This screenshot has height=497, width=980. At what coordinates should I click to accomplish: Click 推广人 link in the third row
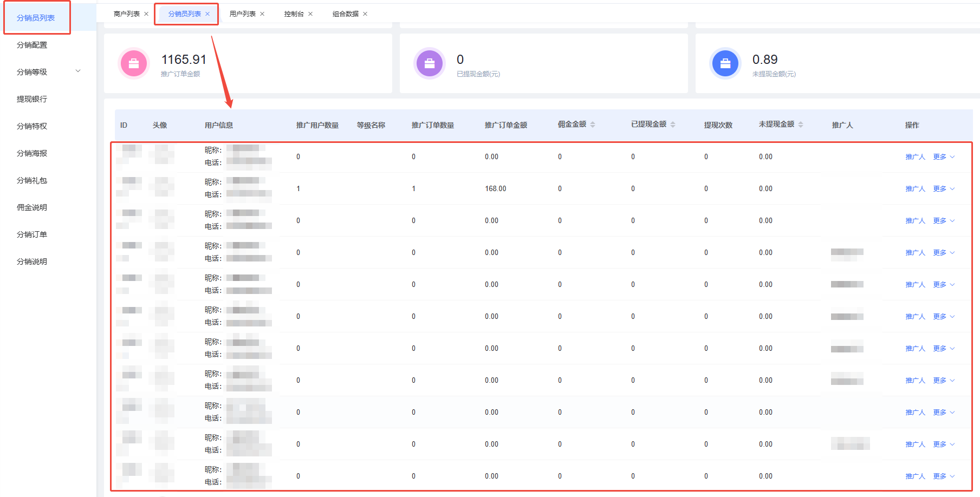[915, 221]
